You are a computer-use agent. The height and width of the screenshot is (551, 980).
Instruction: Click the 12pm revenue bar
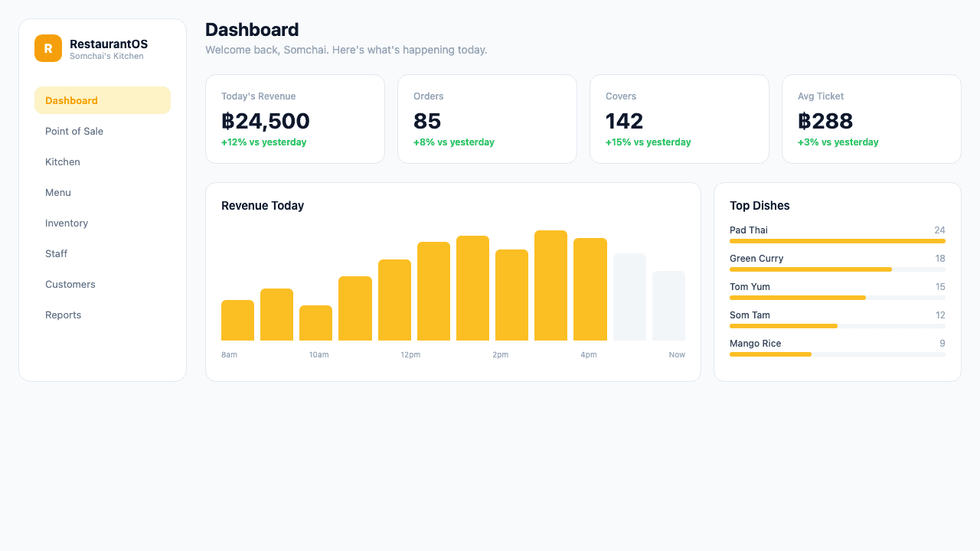pyautogui.click(x=394, y=300)
